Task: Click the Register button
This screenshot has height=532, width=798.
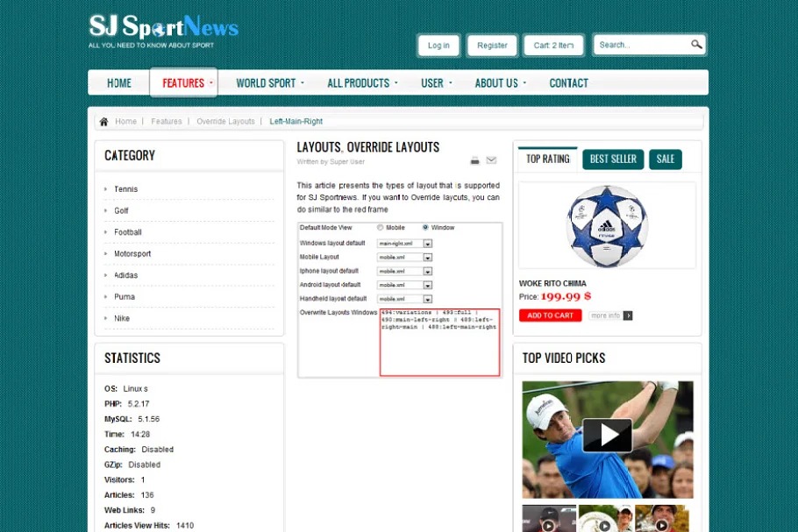Action: pos(492,46)
